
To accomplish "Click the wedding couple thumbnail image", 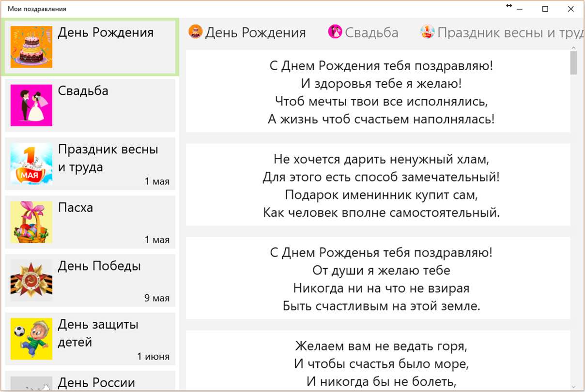I will pyautogui.click(x=31, y=105).
